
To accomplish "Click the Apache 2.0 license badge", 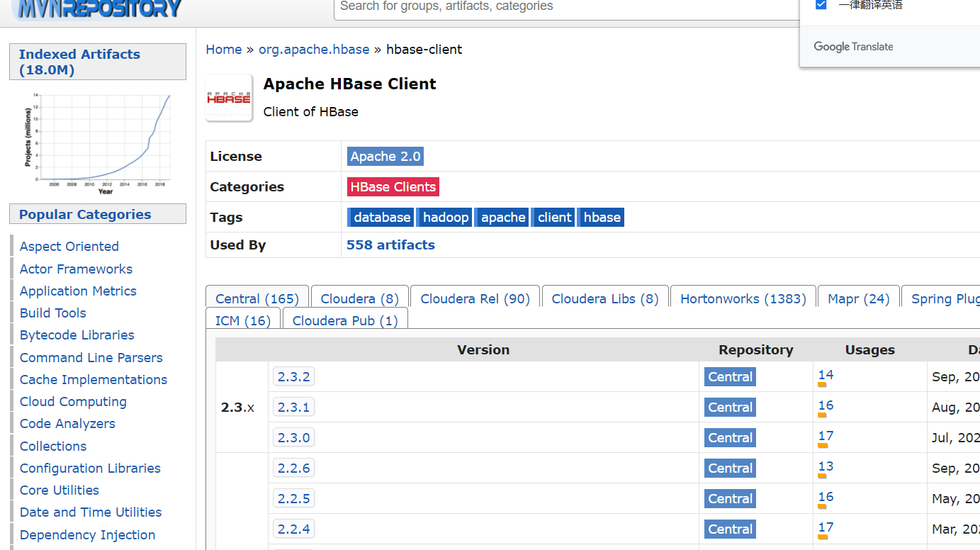I will [x=385, y=157].
